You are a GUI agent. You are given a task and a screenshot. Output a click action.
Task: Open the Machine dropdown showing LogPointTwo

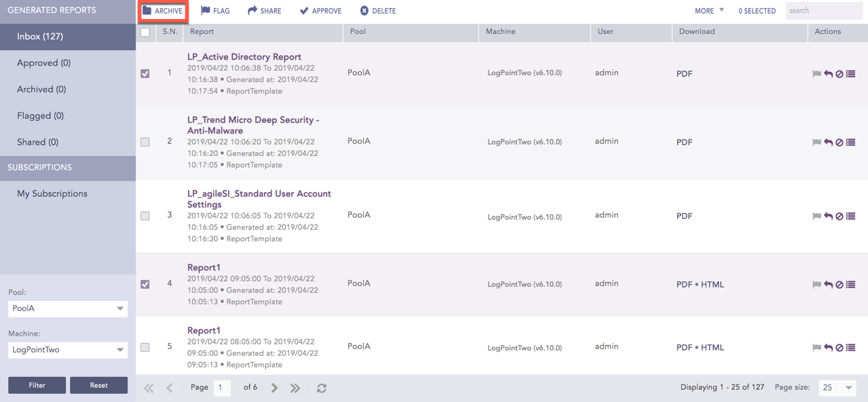[67, 350]
